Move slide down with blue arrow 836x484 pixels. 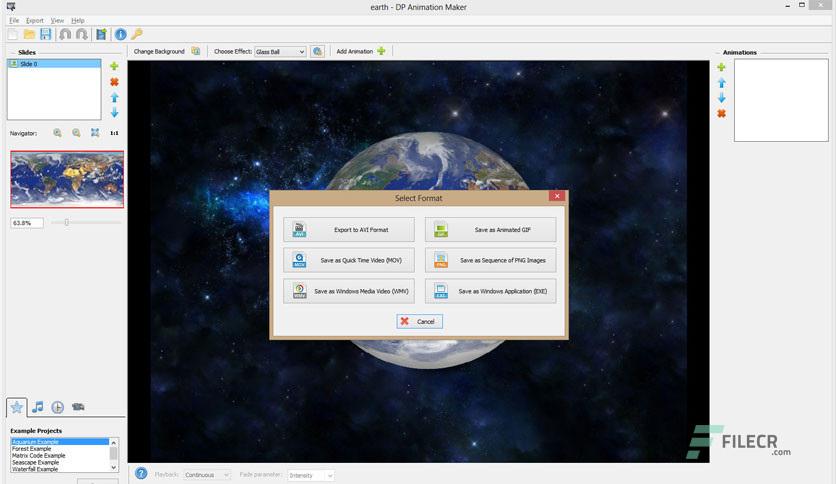coord(114,112)
